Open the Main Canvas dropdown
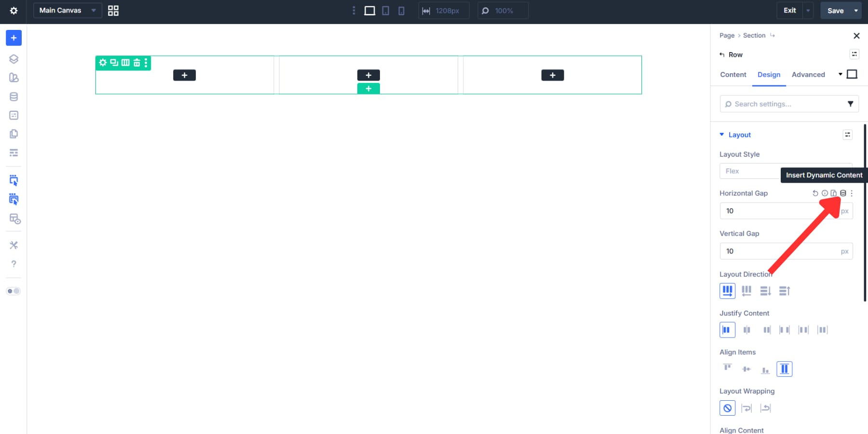868x434 pixels. point(67,10)
